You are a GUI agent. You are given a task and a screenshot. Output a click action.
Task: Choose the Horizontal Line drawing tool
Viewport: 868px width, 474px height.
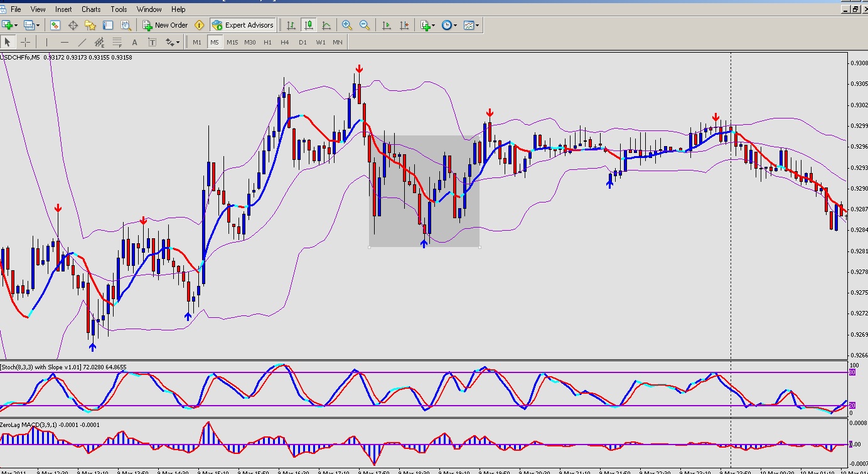tap(64, 43)
